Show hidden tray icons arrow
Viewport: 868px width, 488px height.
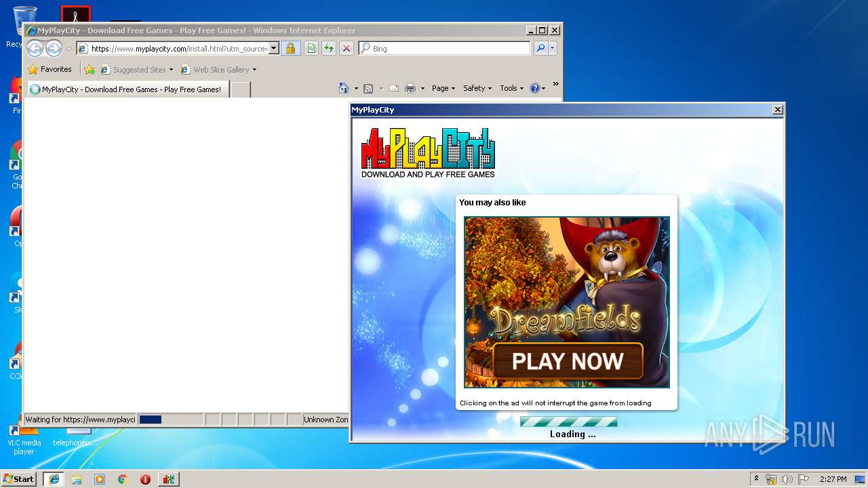(x=757, y=479)
